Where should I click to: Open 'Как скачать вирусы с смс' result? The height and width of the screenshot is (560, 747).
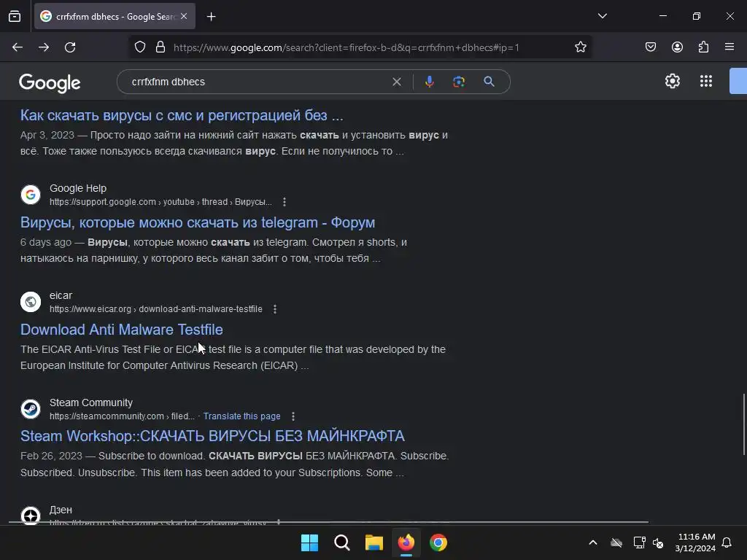182,115
